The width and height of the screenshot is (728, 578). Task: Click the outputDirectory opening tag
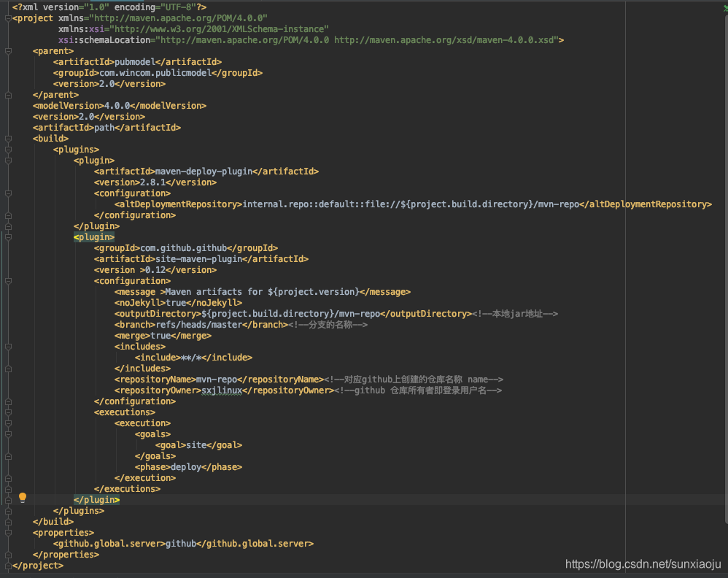pyautogui.click(x=158, y=314)
